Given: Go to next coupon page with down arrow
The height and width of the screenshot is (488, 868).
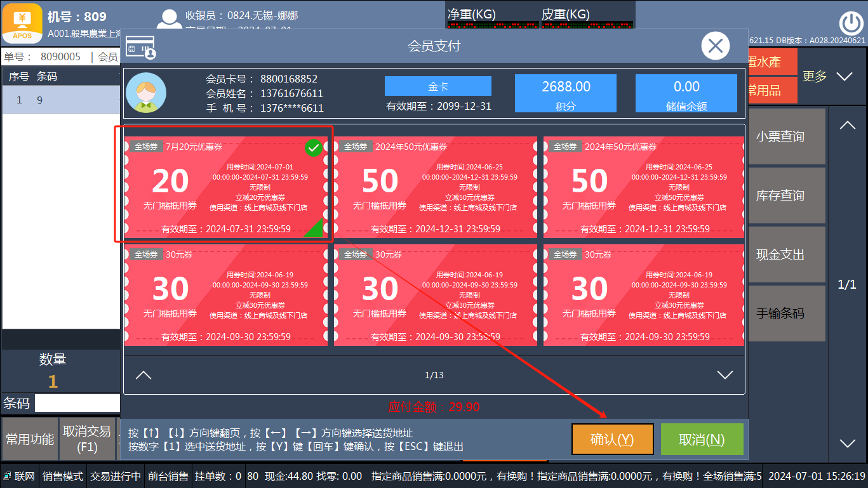Looking at the screenshot, I should coord(725,375).
